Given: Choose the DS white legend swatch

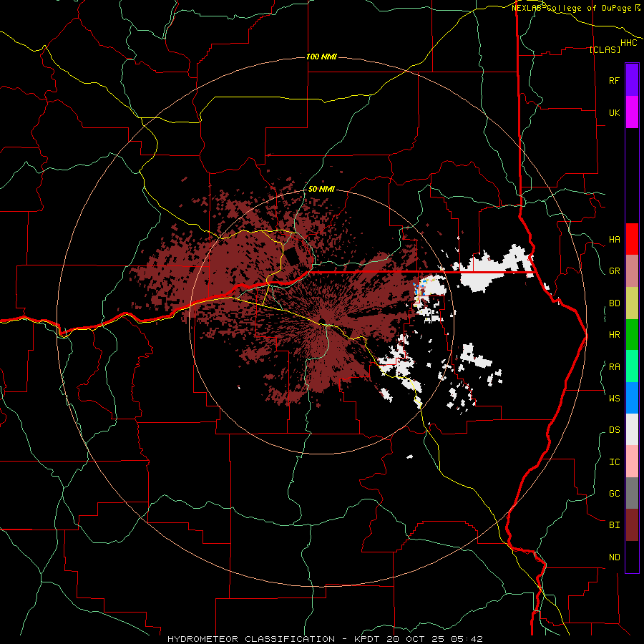Looking at the screenshot, I should pyautogui.click(x=632, y=429).
